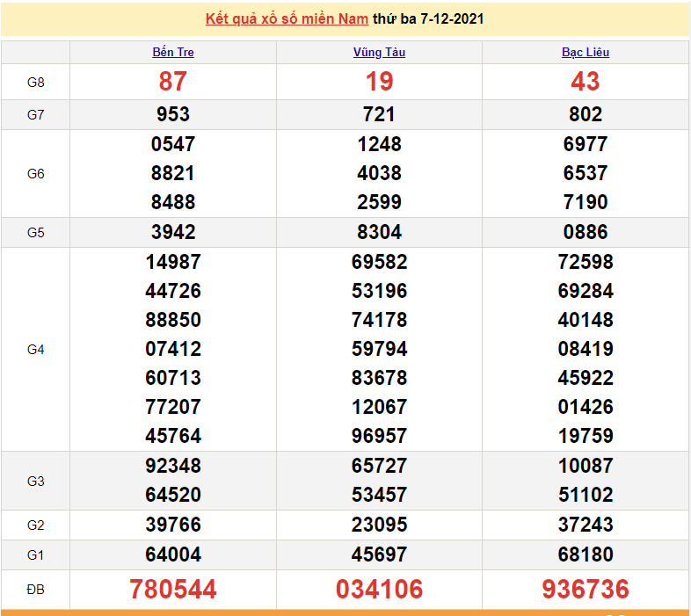
Task: Open the Bến Tre province link
Action: (173, 53)
